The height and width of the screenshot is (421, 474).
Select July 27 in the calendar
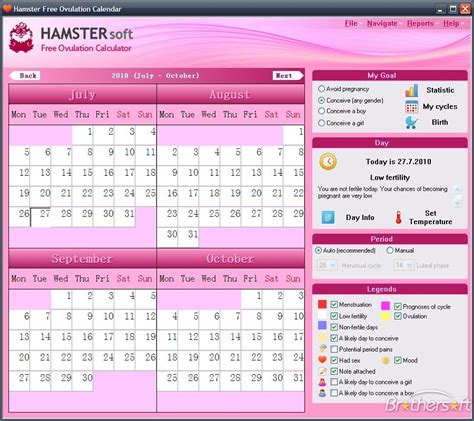(41, 217)
